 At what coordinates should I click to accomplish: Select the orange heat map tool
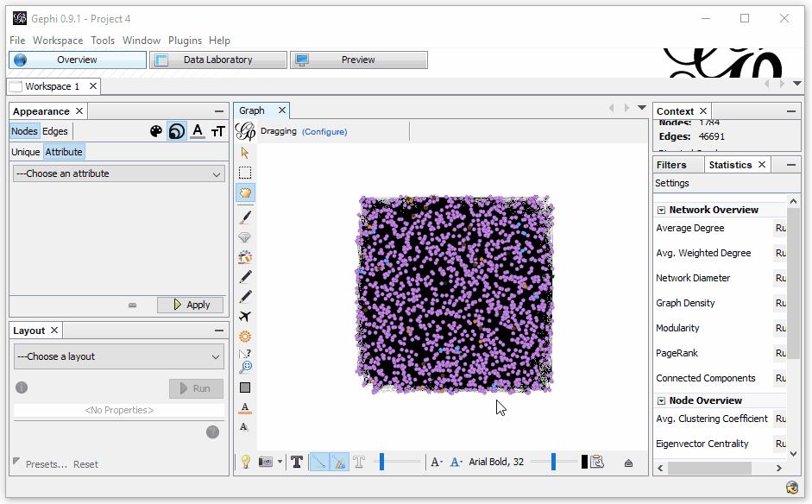245,337
